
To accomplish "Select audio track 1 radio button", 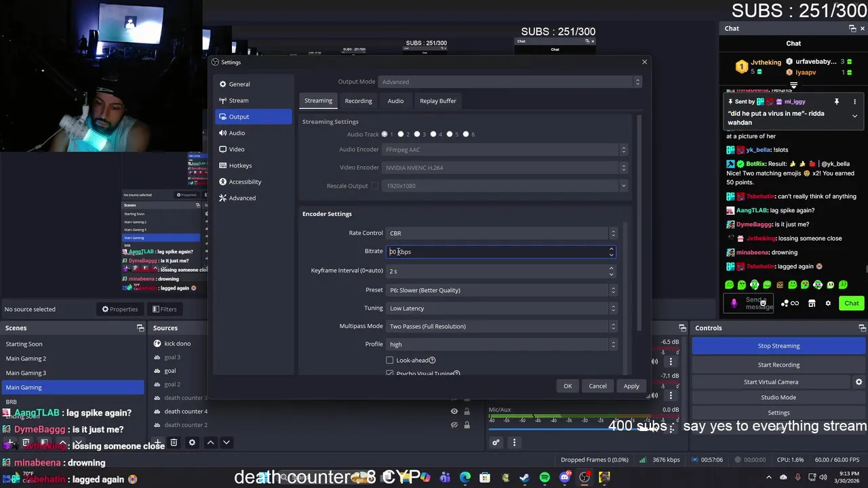I will click(384, 134).
